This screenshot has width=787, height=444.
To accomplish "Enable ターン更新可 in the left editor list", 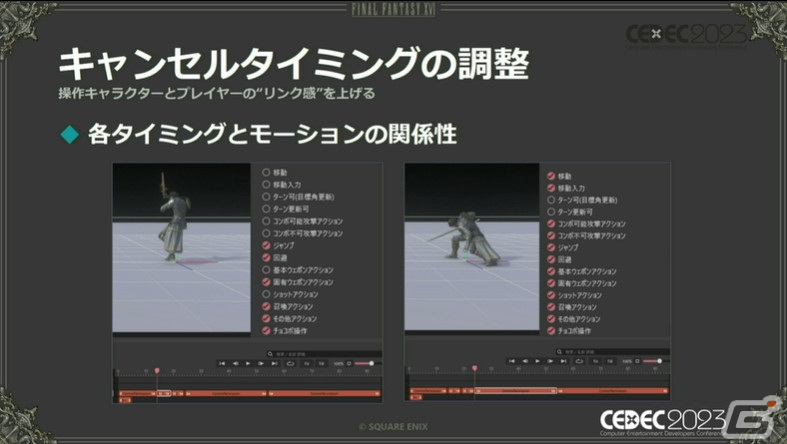I will tap(266, 209).
